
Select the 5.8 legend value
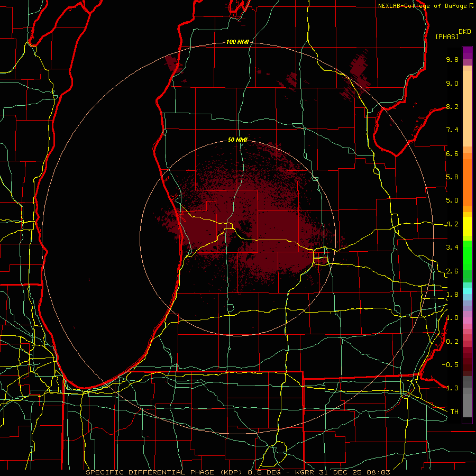452,177
